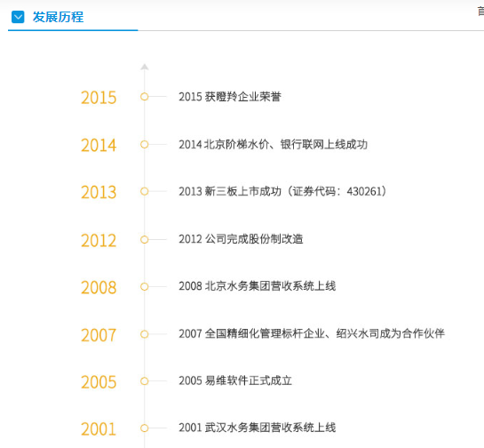Select the 2014 timeline circle marker
484x448 pixels.
click(x=145, y=144)
